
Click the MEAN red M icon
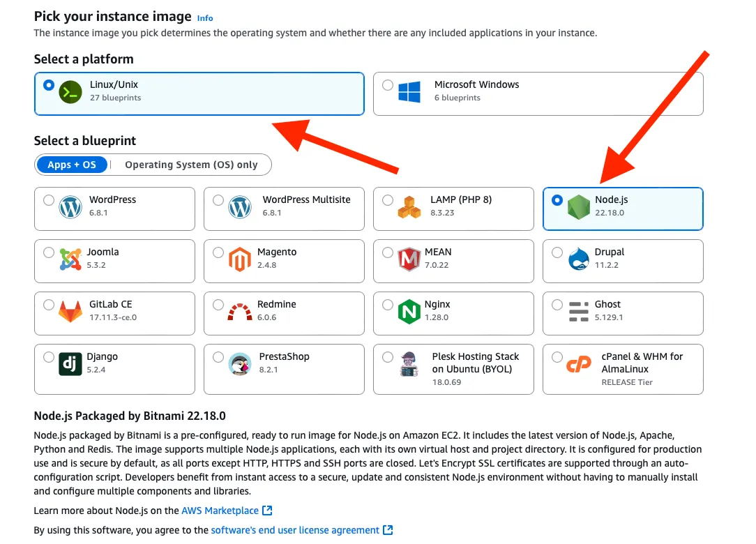click(409, 259)
